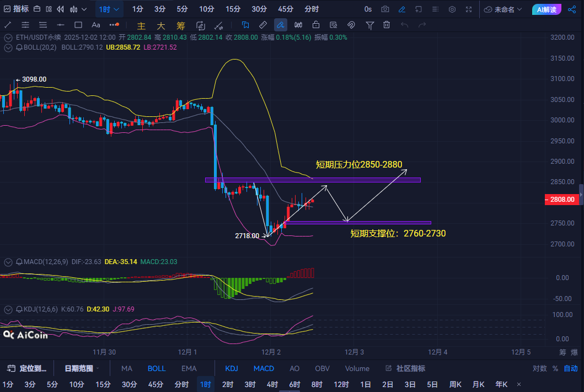
Task: Enter fullscreen with the expand icon
Action: point(469,9)
